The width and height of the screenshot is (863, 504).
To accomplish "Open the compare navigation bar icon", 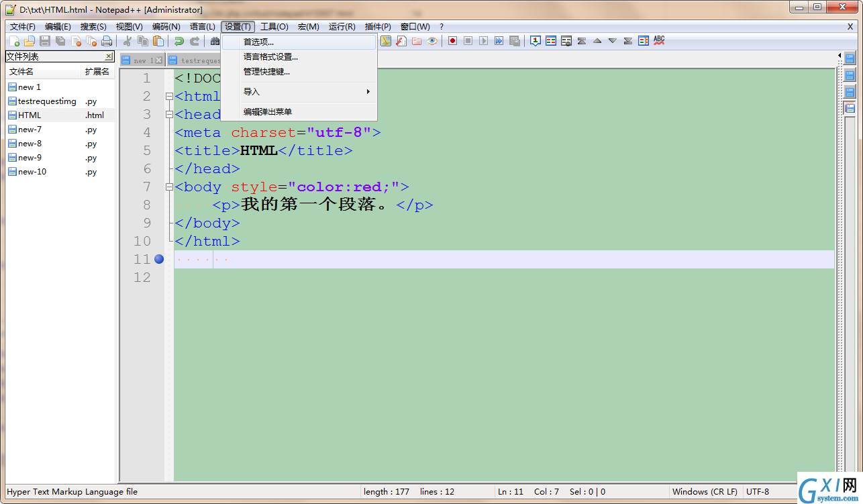I will coord(644,41).
